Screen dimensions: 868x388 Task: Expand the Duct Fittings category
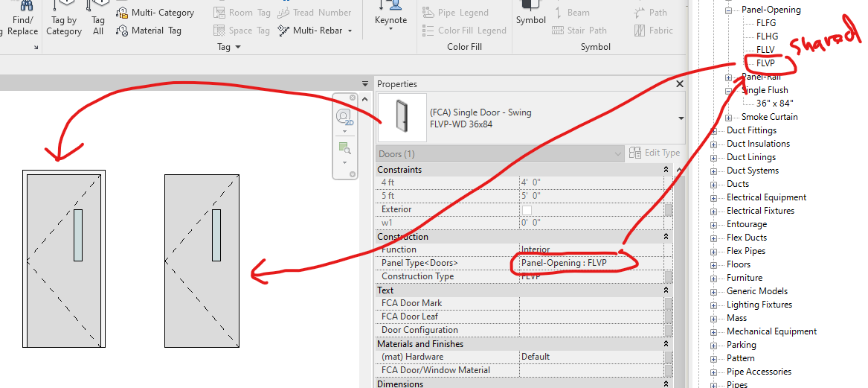[x=714, y=131]
